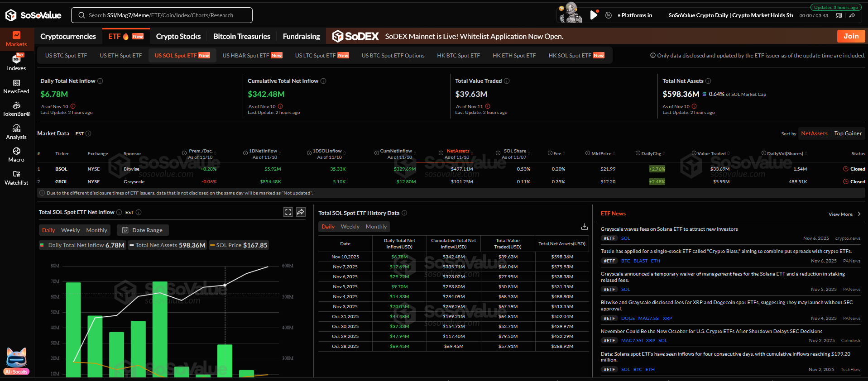Switch to the US BTC Spot ETF tab

[x=66, y=56]
